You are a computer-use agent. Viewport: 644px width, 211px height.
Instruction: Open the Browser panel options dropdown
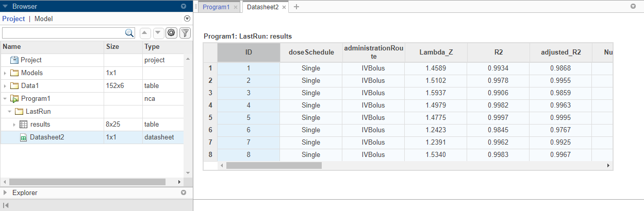[184, 7]
